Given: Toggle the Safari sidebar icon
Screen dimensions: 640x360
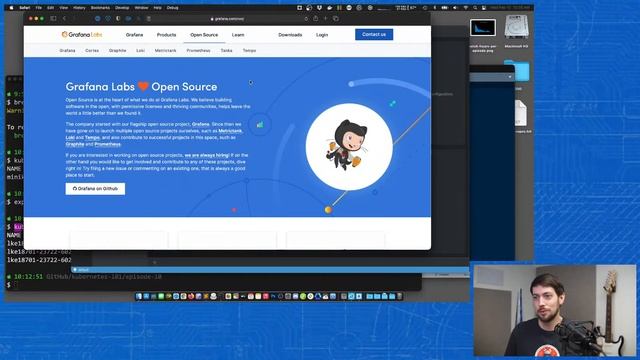Looking at the screenshot, I should 53,18.
